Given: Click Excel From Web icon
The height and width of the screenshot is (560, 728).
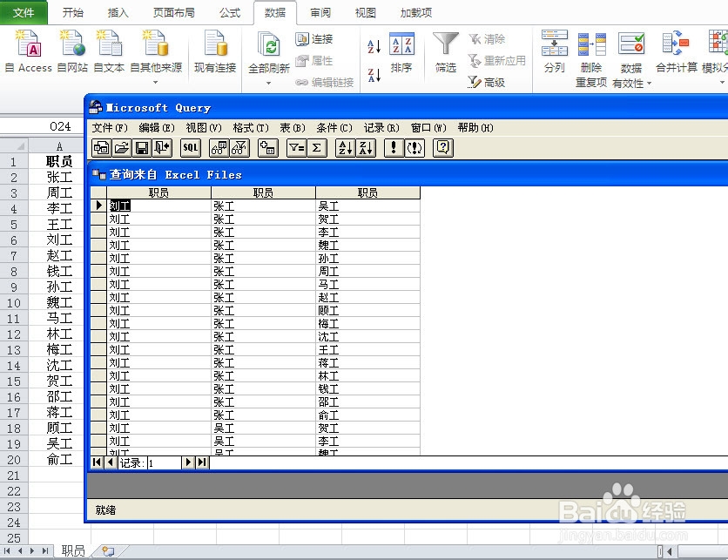Looking at the screenshot, I should tap(72, 51).
